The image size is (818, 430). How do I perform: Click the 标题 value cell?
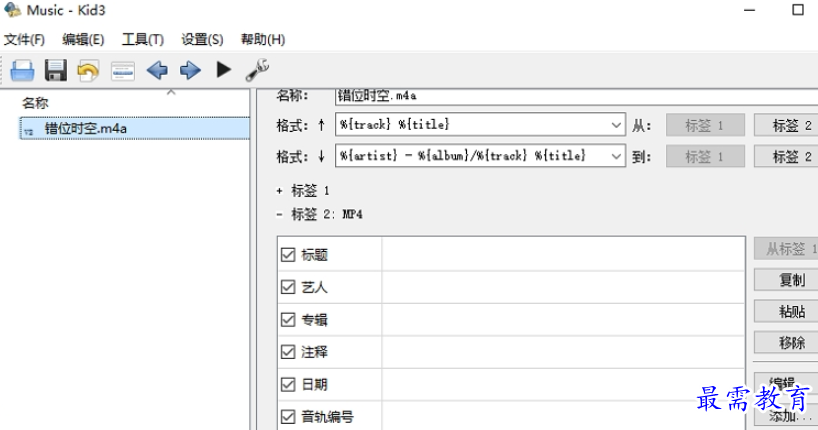point(563,255)
